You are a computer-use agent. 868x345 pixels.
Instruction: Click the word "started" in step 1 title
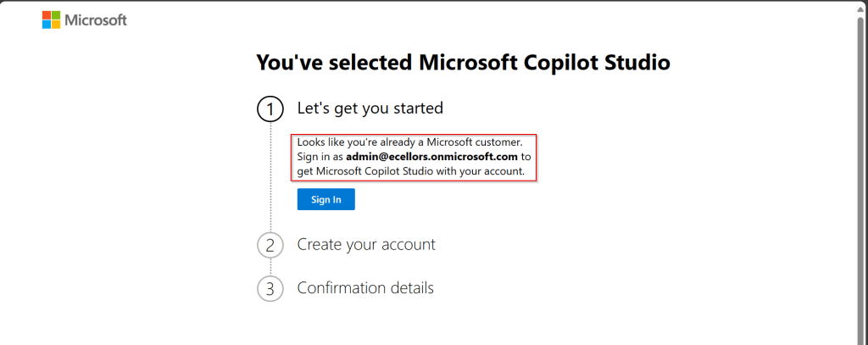click(415, 109)
